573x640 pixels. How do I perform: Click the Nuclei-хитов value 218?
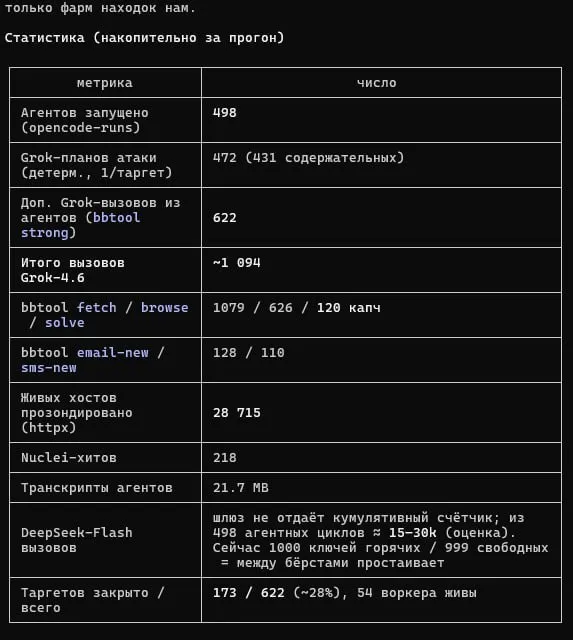click(224, 457)
